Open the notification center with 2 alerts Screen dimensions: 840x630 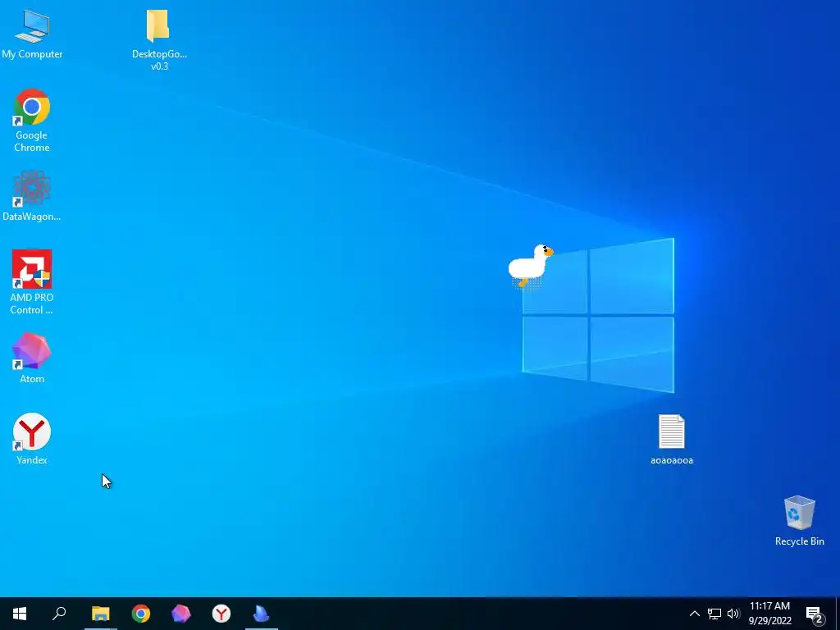tap(815, 614)
